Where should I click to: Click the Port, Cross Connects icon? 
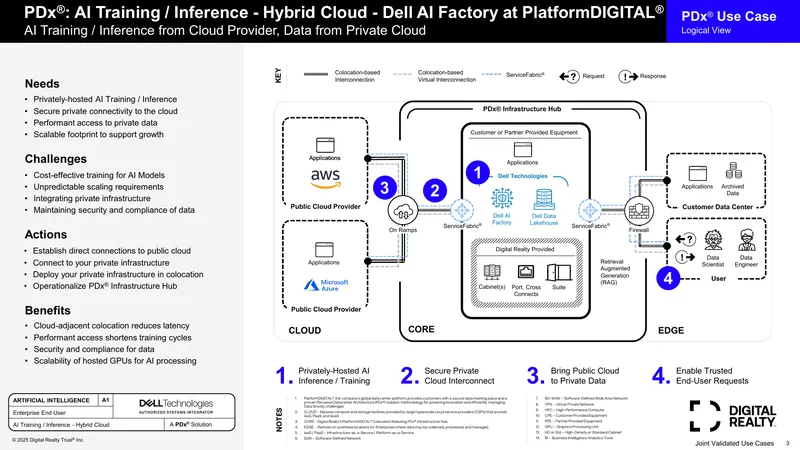coord(526,272)
